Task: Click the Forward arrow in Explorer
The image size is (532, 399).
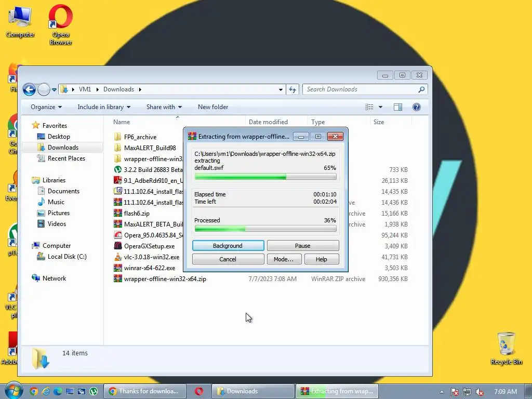Action: (x=44, y=89)
